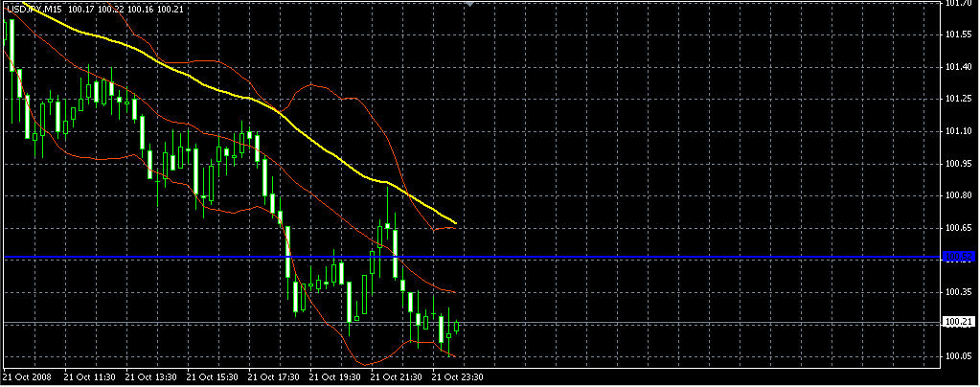Click the 100.65 price axis label
Screen dimensions: 980x387
click(959, 228)
